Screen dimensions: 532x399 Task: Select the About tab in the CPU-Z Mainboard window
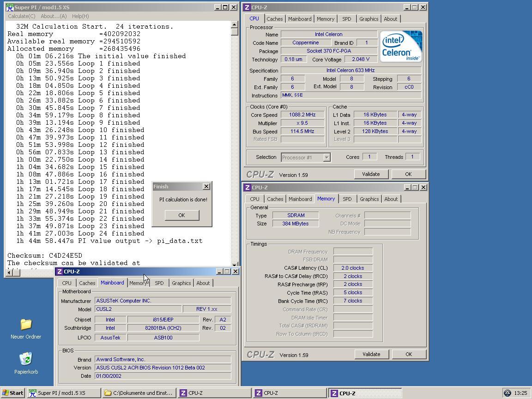coord(203,283)
